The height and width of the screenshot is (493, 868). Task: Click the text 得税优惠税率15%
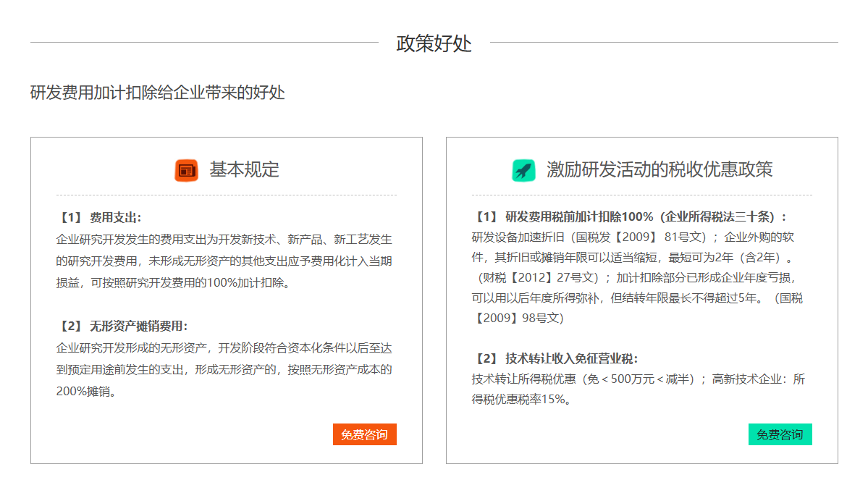point(521,399)
